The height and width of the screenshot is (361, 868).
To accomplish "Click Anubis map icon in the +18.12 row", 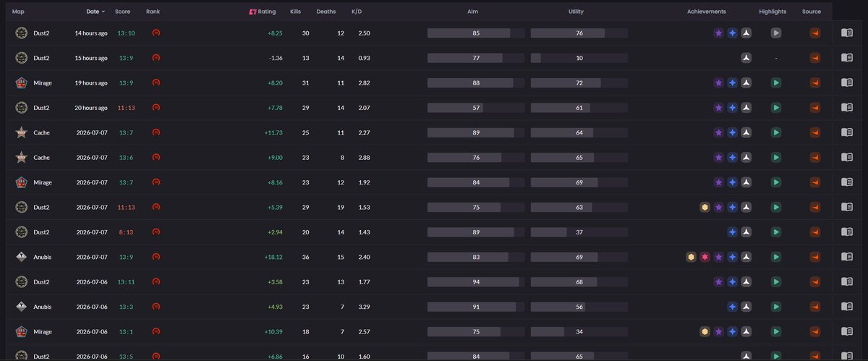I will point(21,257).
